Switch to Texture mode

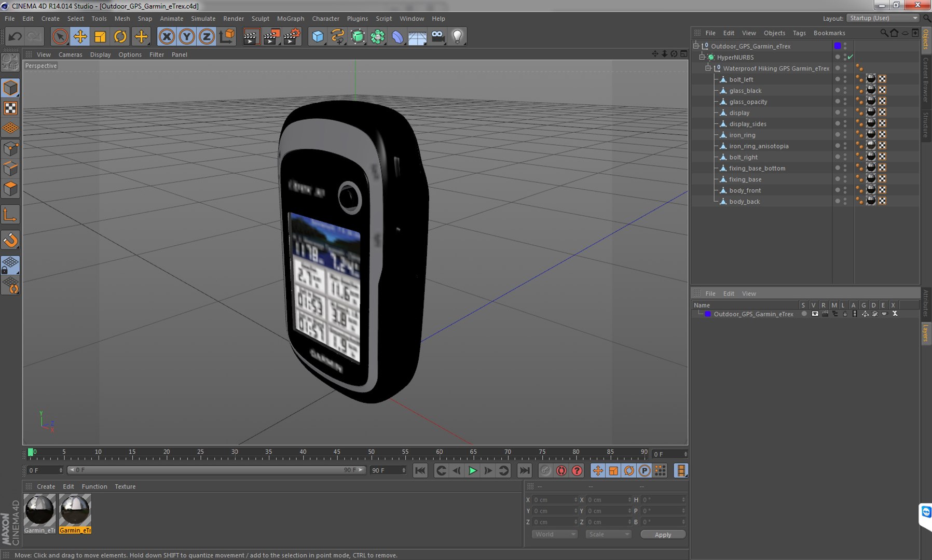(10, 108)
